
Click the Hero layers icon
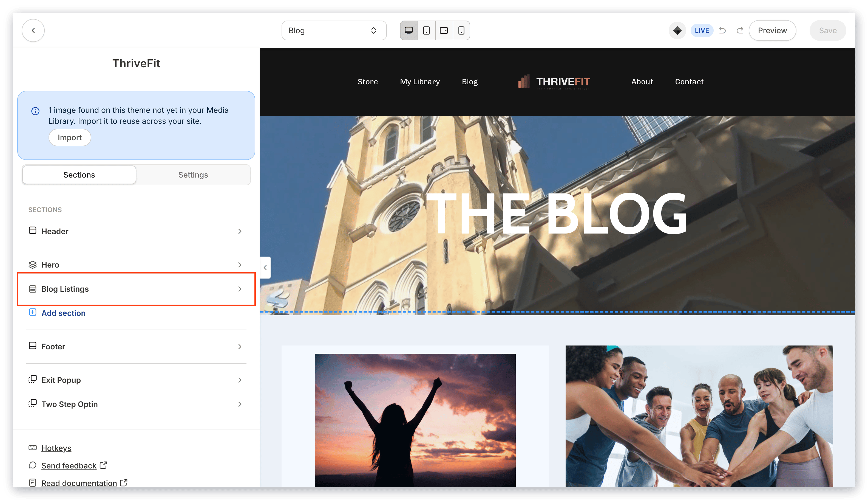(33, 265)
